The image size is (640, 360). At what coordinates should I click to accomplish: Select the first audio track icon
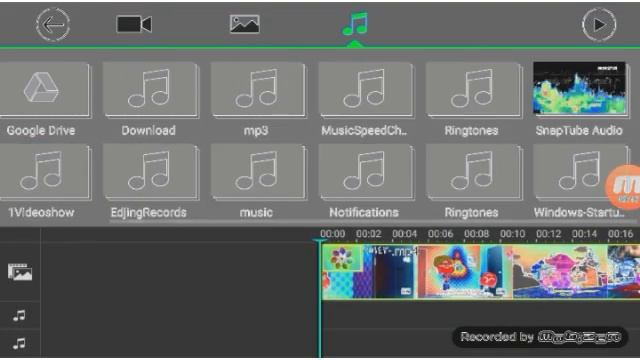coord(19,316)
